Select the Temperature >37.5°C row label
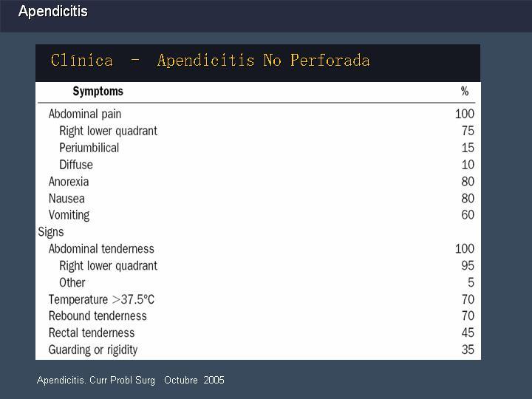Screen dimensions: 532x399 101,299
